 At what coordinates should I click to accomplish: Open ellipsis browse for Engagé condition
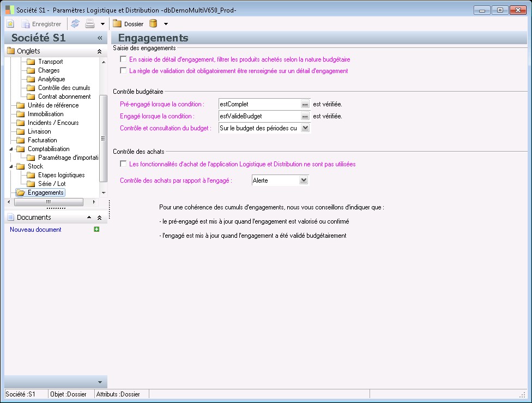point(305,116)
